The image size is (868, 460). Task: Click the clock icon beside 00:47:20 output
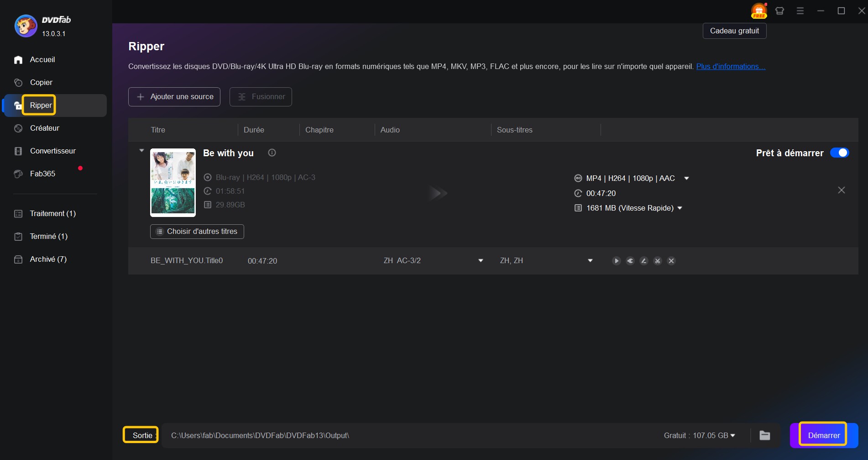[x=578, y=193]
